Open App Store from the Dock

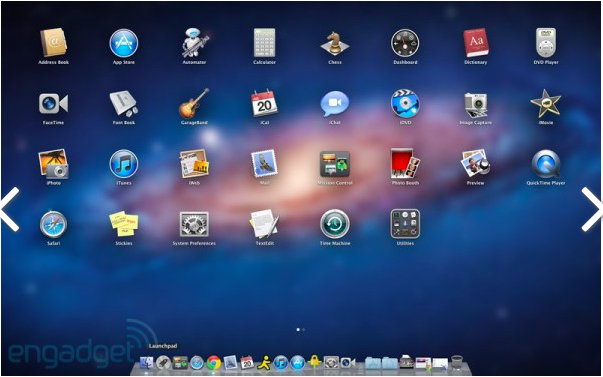pos(297,362)
